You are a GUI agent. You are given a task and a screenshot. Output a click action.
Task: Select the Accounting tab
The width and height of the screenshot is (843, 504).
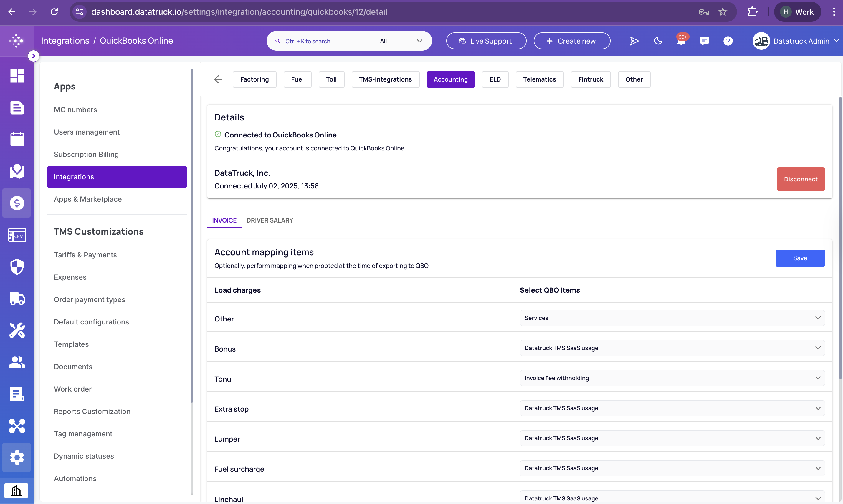(451, 79)
